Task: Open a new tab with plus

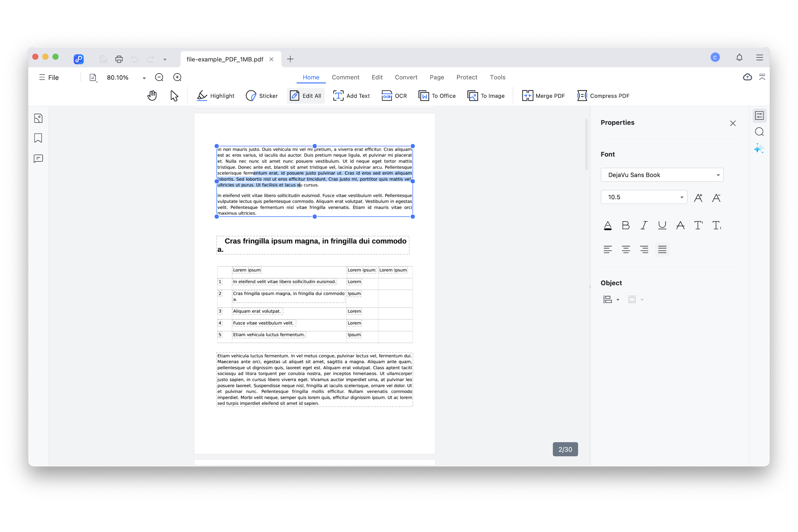Action: coord(290,59)
